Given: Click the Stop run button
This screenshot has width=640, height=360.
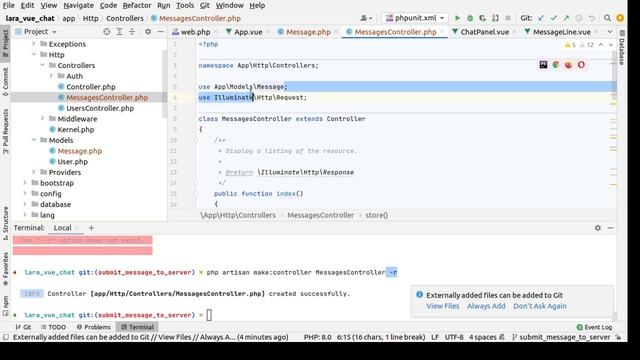Looking at the screenshot, I should 508,18.
